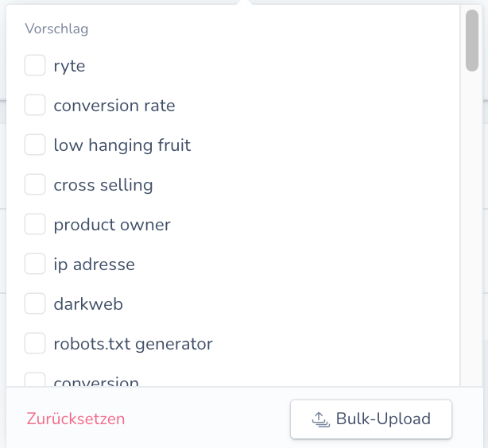Tick the conversion rate checkbox
This screenshot has height=448, width=488.
pos(35,105)
